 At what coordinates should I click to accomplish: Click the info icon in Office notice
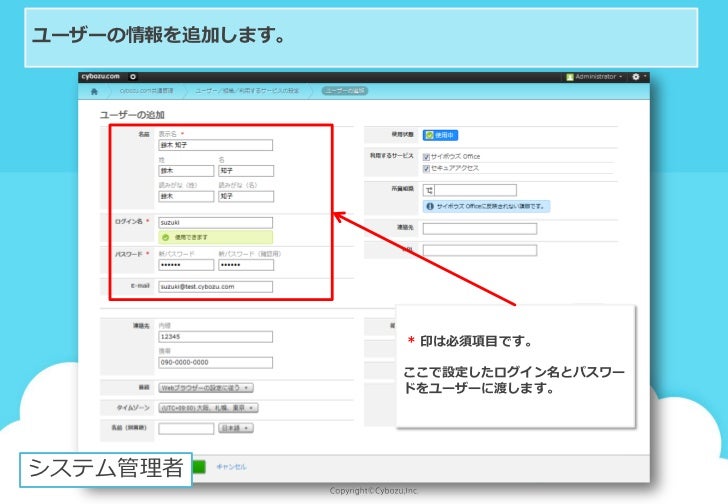(x=430, y=206)
